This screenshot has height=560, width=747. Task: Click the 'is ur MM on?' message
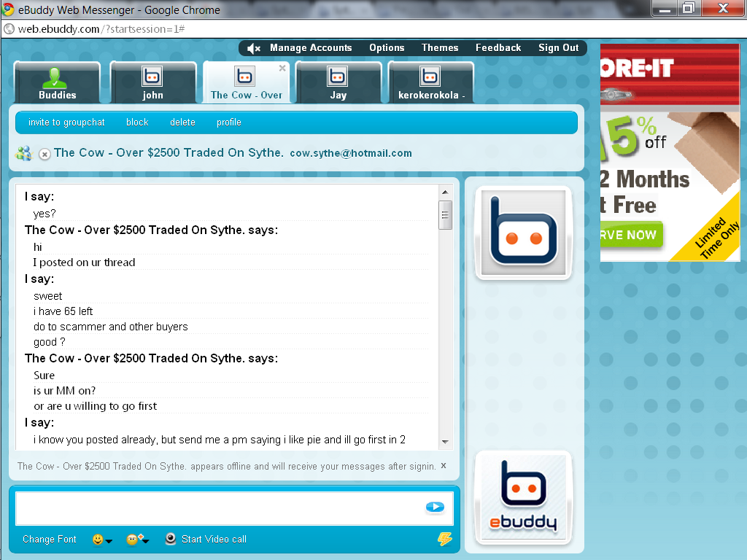[x=64, y=391]
